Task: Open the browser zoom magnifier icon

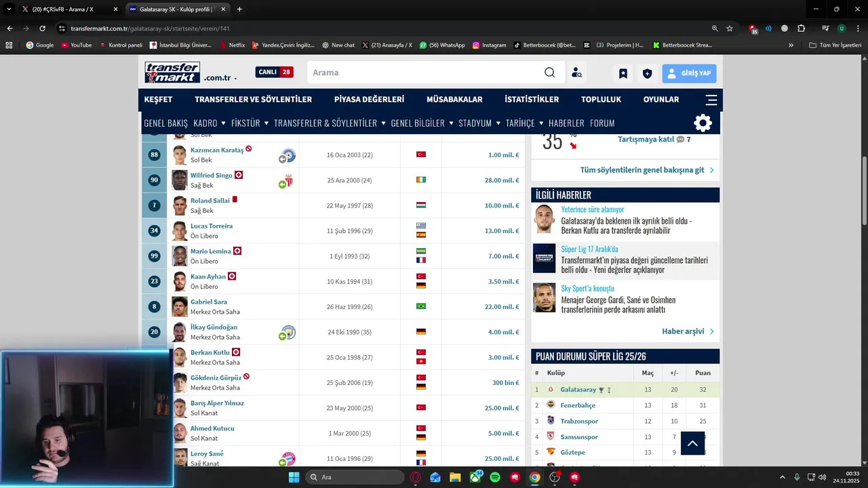Action: (715, 28)
